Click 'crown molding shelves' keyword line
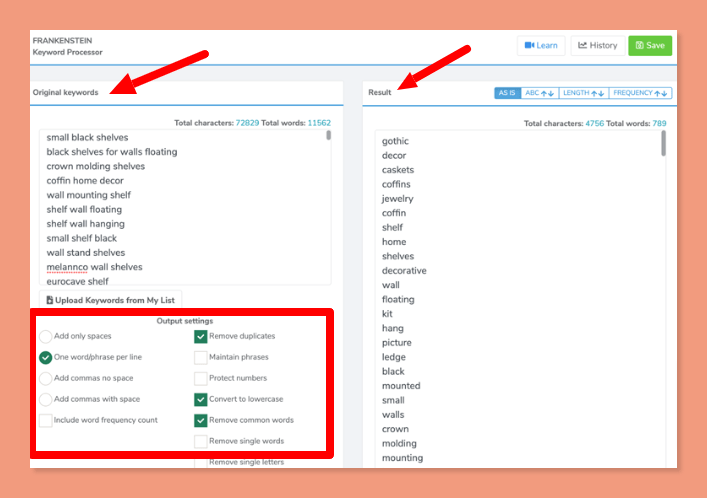 (x=96, y=166)
